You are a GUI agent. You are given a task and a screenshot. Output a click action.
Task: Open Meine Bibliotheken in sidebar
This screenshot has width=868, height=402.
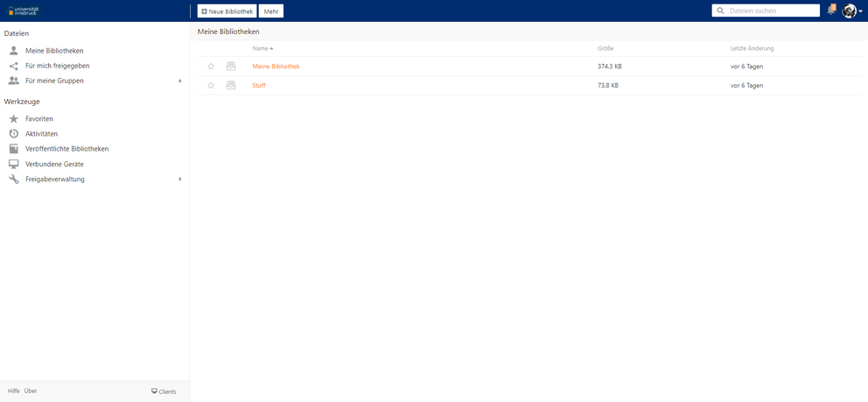click(54, 51)
